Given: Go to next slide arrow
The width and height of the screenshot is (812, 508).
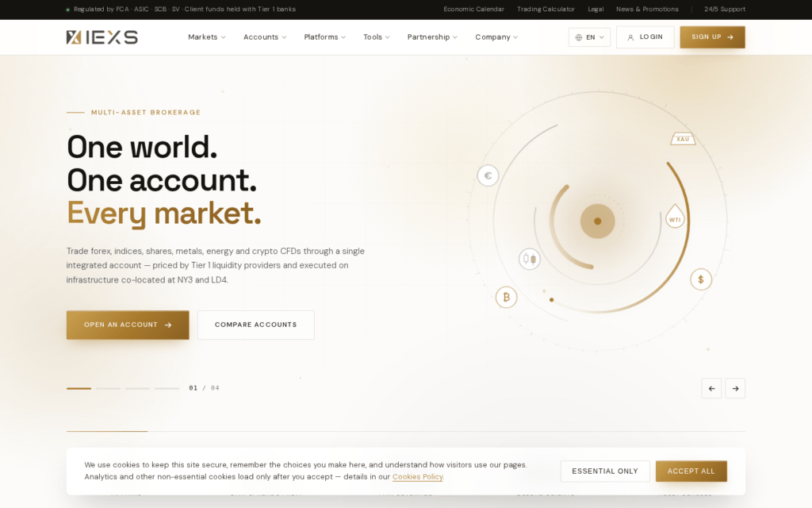Looking at the screenshot, I should pos(735,388).
